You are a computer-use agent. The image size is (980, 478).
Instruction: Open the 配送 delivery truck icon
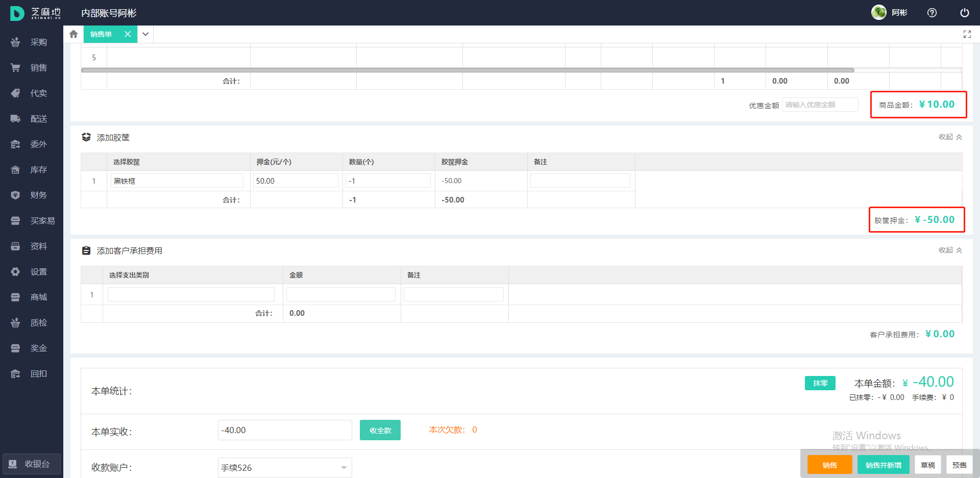tap(15, 119)
